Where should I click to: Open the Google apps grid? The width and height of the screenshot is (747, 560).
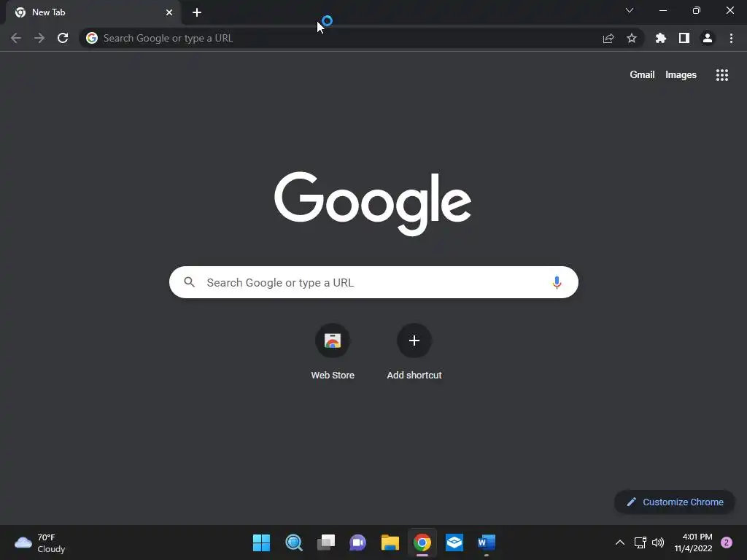click(722, 75)
